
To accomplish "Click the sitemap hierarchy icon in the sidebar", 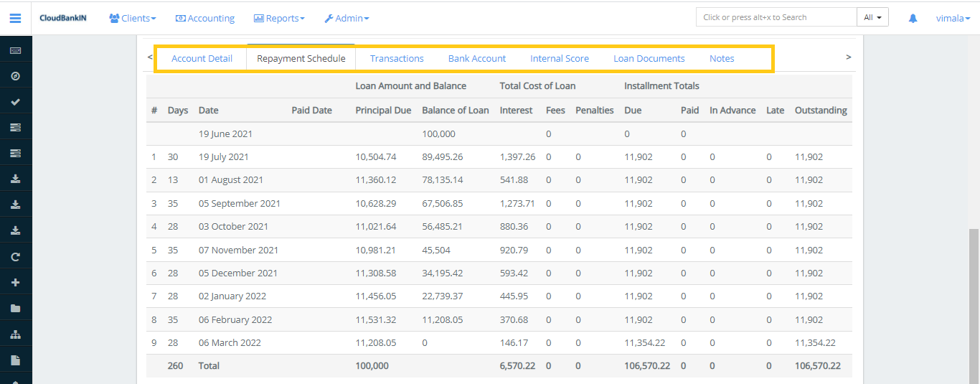I will [x=16, y=334].
